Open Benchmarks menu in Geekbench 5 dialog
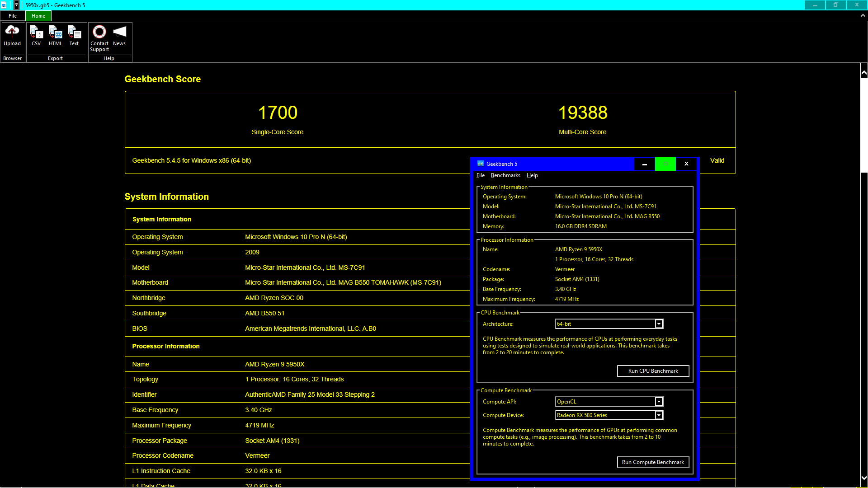 (505, 175)
